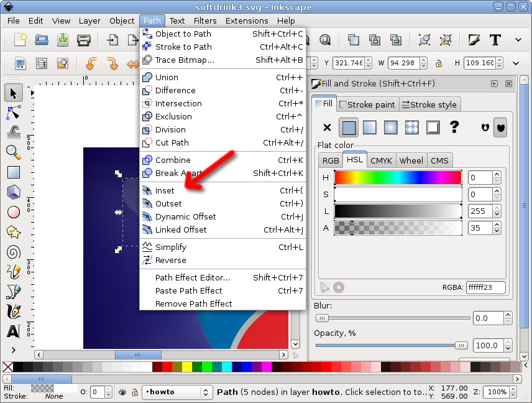The image size is (532, 403).
Task: Click the Blur value field
Action: click(x=488, y=318)
